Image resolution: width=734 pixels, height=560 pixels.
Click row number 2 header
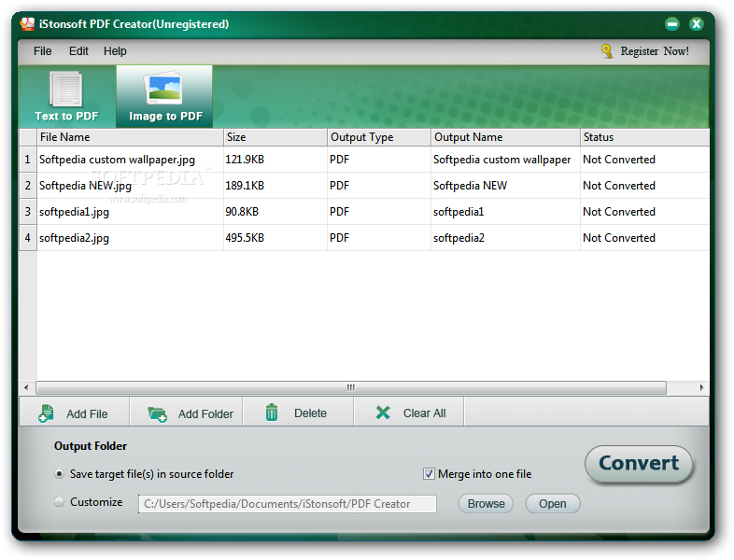click(x=28, y=186)
